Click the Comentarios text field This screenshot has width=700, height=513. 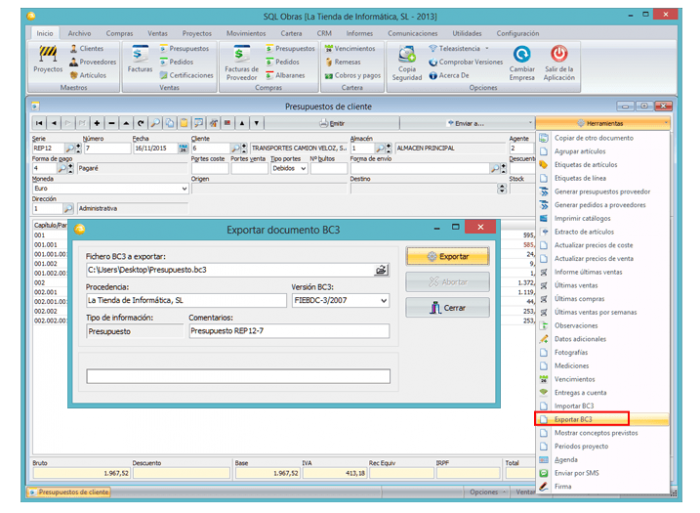click(289, 331)
